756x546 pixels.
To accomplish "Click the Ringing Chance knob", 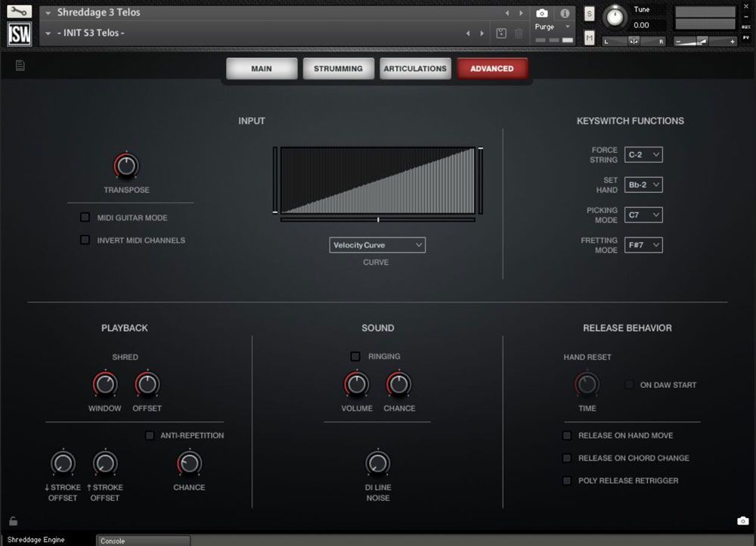I will (x=398, y=384).
